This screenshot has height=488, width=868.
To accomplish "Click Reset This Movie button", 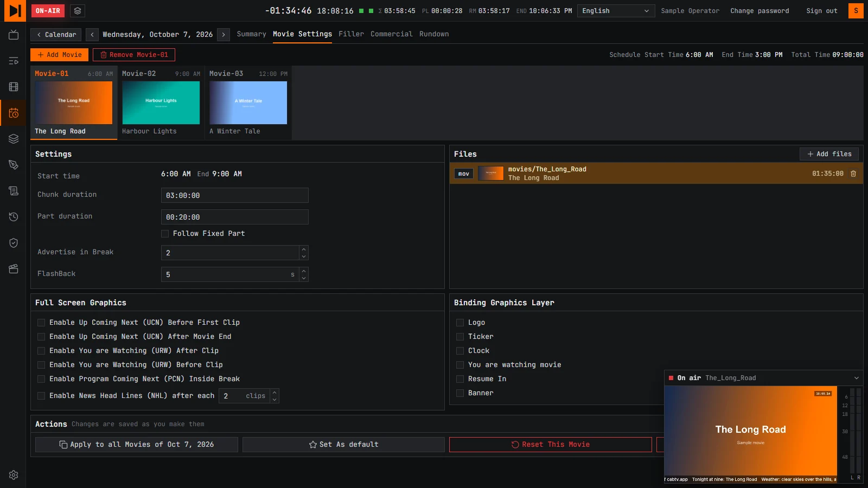I will point(551,445).
